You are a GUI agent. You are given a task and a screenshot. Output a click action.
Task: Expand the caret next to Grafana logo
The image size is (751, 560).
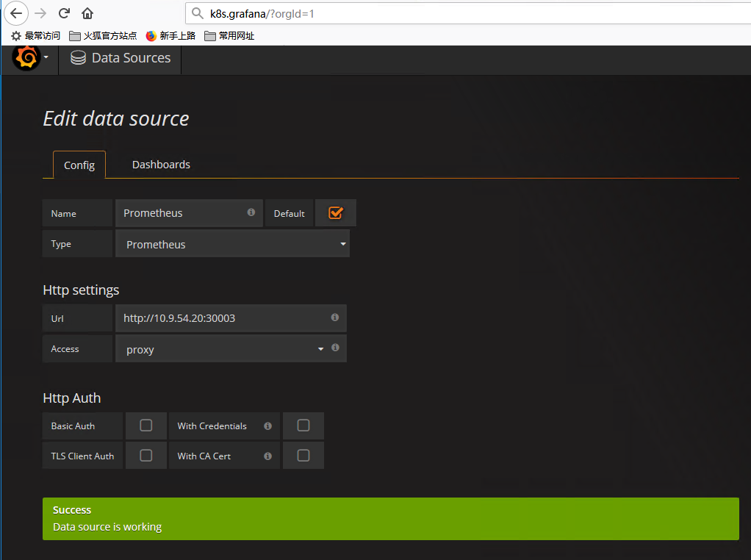tap(46, 57)
